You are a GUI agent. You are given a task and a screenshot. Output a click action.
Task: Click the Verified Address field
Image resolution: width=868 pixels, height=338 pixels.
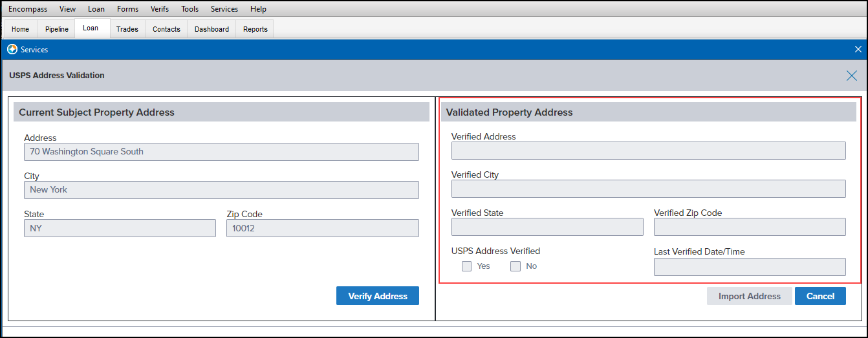649,151
